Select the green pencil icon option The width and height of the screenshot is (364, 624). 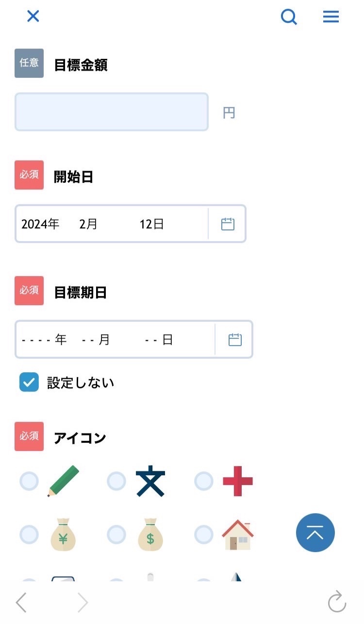pyautogui.click(x=29, y=481)
